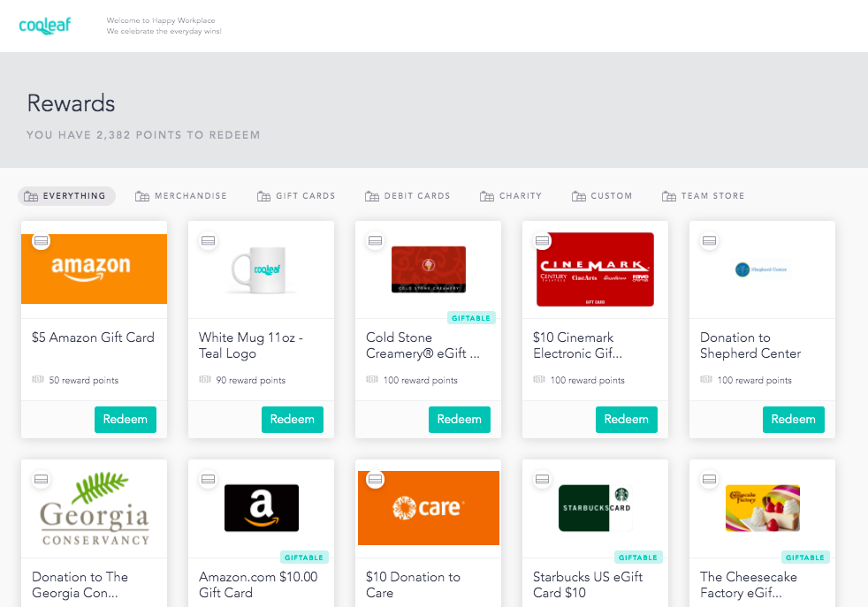Screen dimensions: 868x607
Task: Click card icon on Cold Stone reward
Action: click(x=376, y=240)
